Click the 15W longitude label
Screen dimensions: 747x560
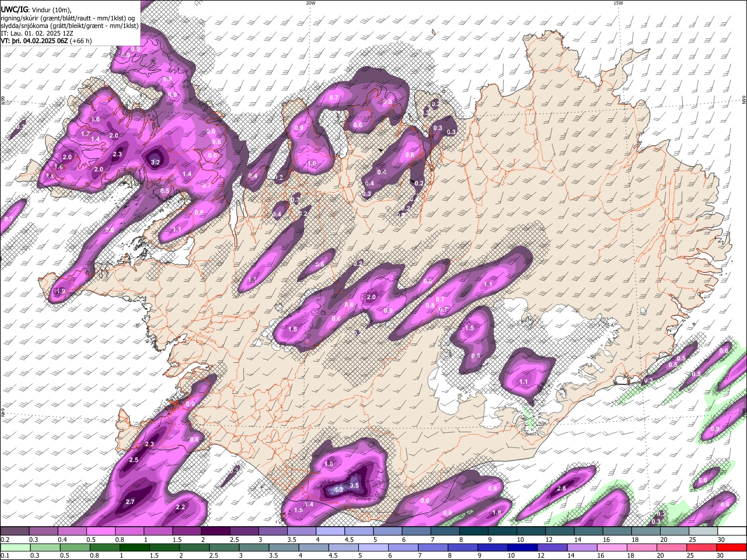pyautogui.click(x=618, y=3)
